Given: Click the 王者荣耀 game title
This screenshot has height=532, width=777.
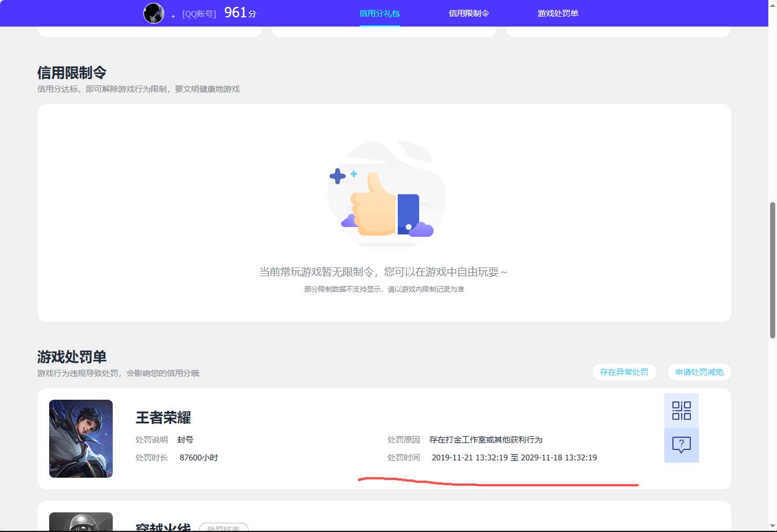Looking at the screenshot, I should 164,418.
